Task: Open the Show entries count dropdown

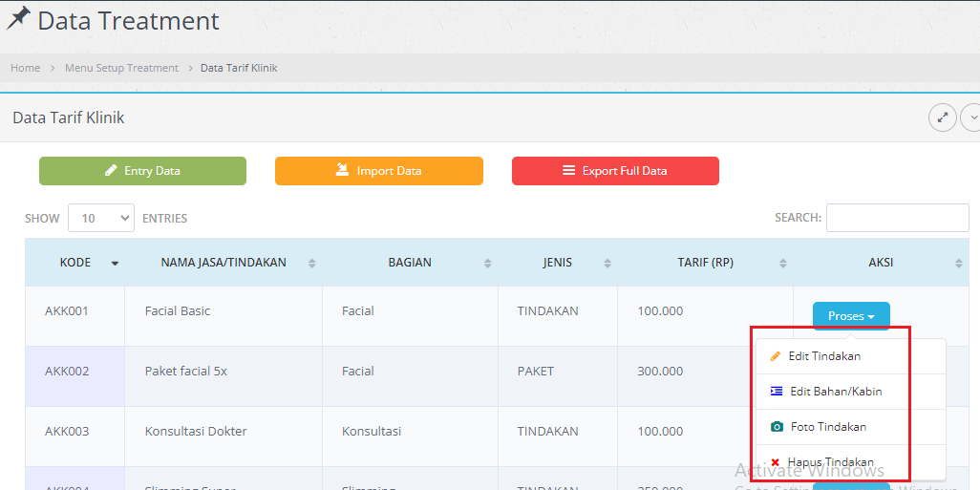Action: (x=101, y=218)
